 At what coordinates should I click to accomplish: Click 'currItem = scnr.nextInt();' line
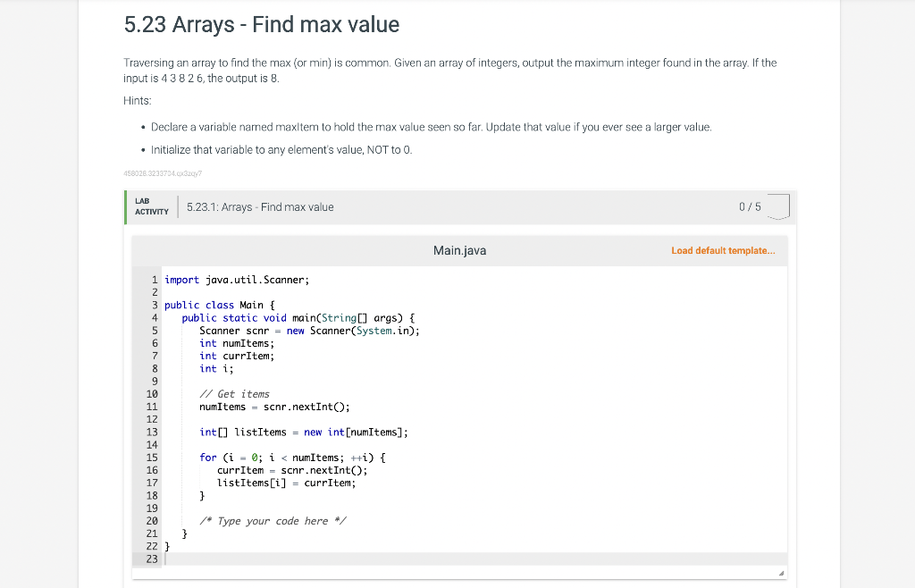click(292, 470)
